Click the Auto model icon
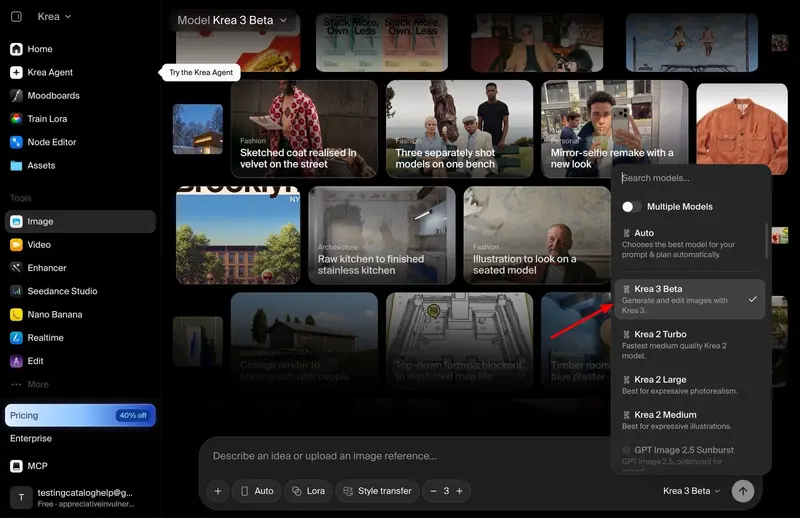The image size is (800, 518). (x=627, y=233)
